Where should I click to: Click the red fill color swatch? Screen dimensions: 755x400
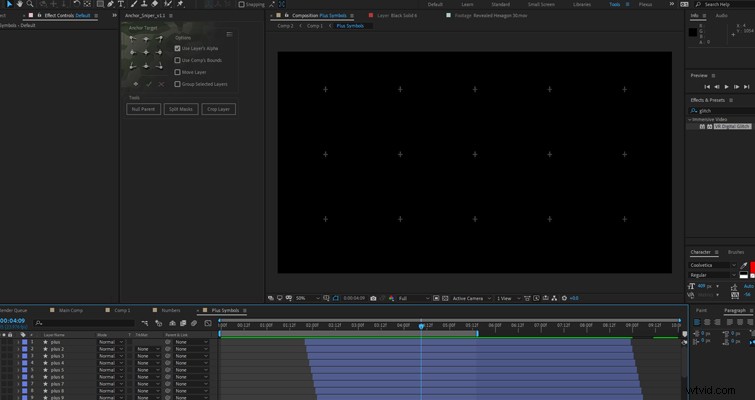pos(753,267)
